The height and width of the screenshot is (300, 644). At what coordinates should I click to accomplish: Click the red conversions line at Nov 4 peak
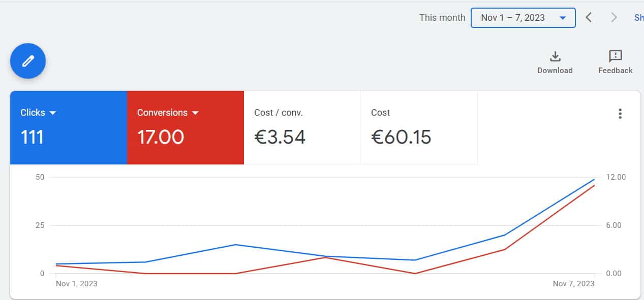(325, 257)
